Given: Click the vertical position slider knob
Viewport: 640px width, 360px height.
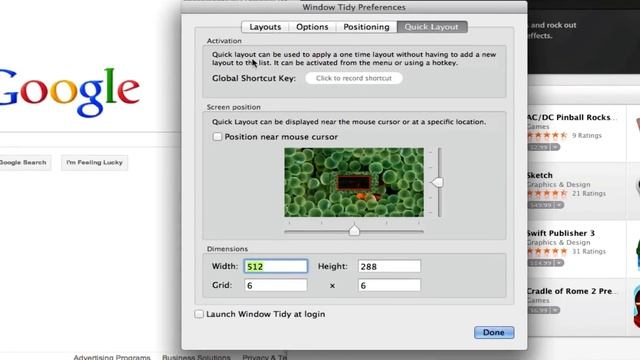Looking at the screenshot, I should (438, 182).
